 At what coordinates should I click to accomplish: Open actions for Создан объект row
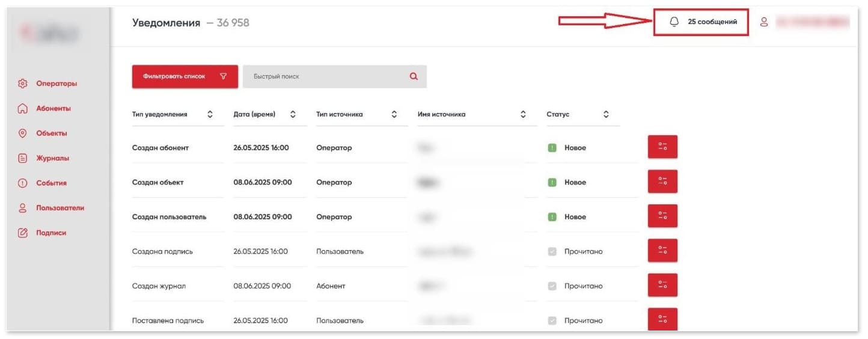point(662,182)
